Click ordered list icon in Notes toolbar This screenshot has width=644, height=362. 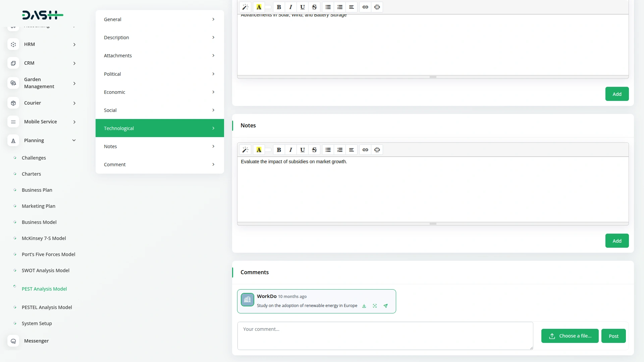[340, 150]
